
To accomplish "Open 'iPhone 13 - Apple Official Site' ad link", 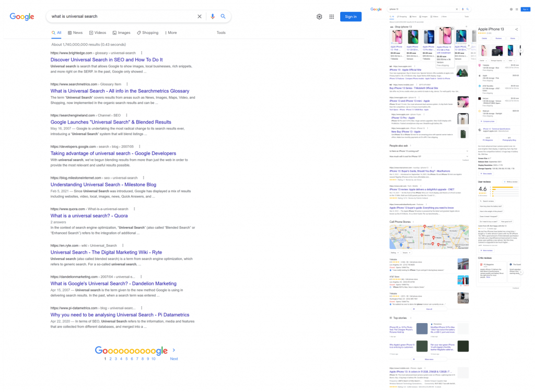I will [x=405, y=70].
